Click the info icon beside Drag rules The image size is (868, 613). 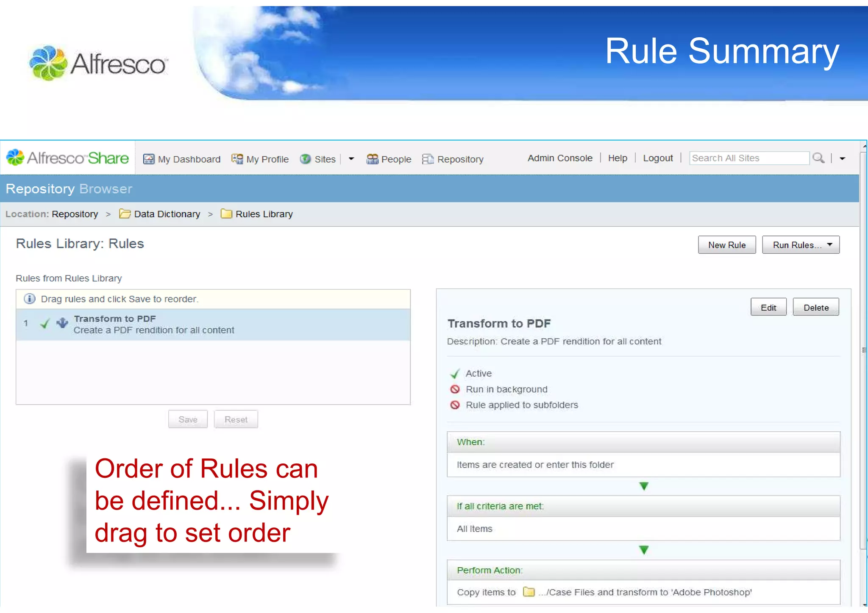[30, 299]
